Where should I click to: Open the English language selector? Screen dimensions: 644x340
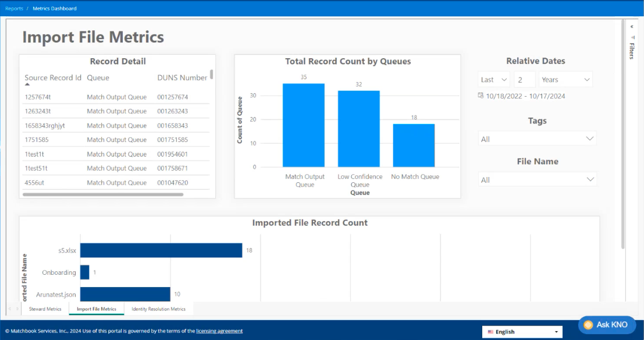(x=522, y=332)
